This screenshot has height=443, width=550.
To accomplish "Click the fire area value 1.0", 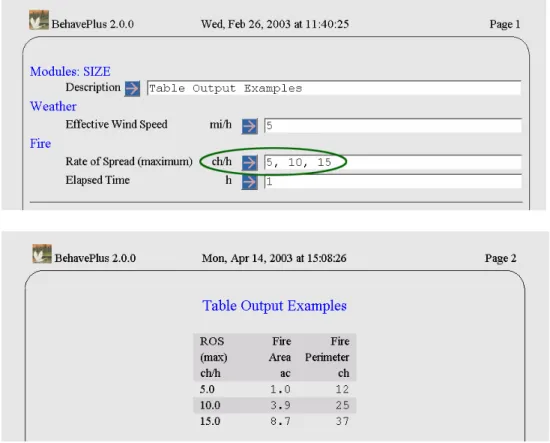I will (280, 389).
